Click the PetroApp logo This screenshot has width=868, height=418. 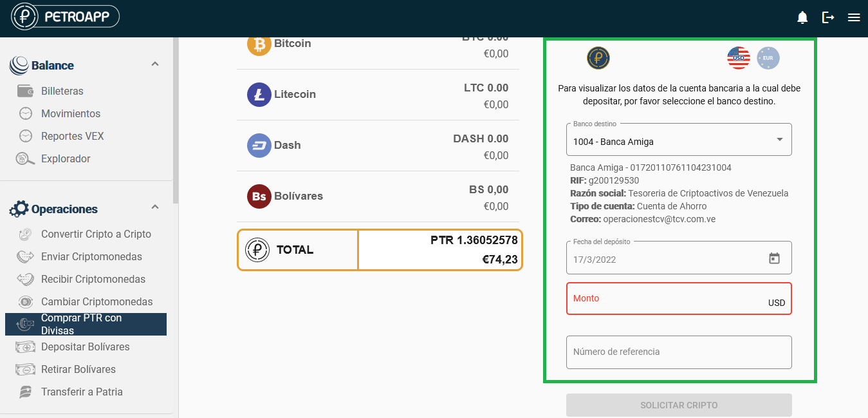tap(66, 17)
